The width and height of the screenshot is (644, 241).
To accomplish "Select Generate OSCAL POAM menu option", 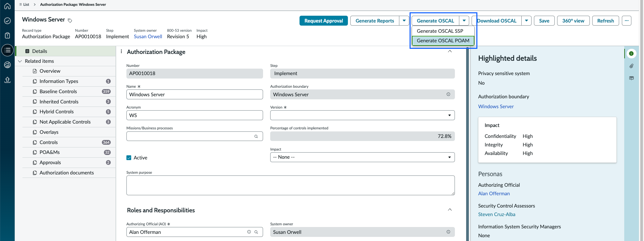I will click(x=443, y=40).
